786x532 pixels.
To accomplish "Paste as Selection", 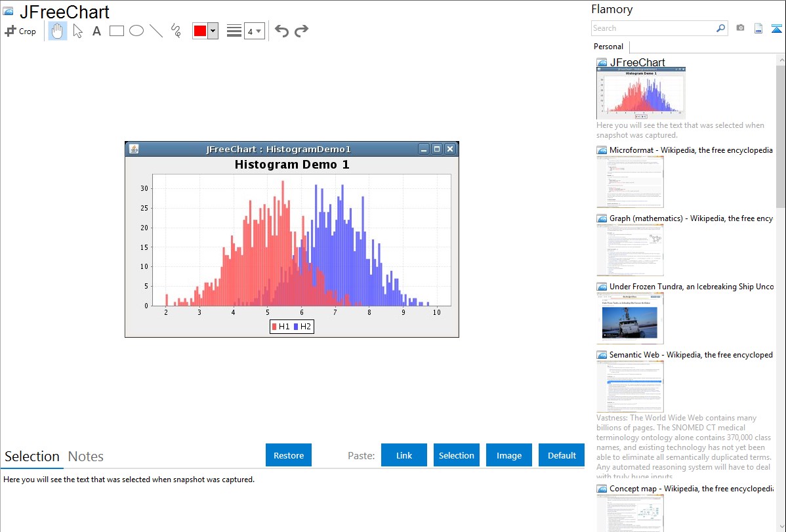I will pyautogui.click(x=456, y=455).
